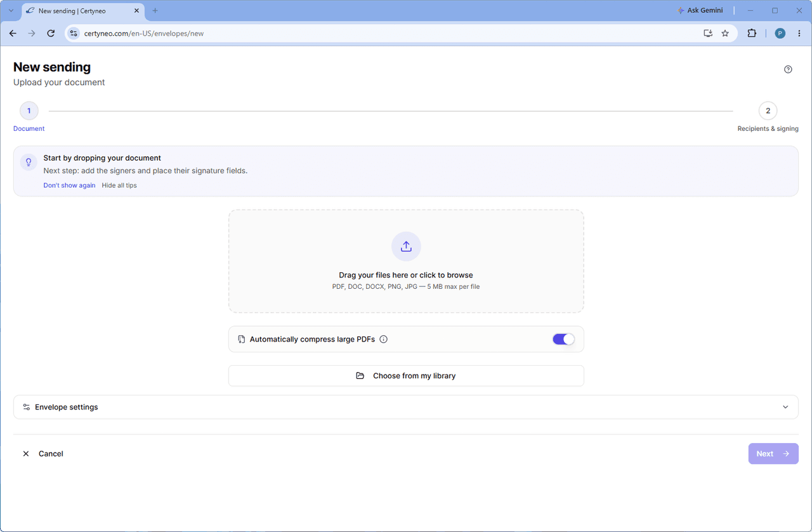Click the upload arrow icon in drop zone

click(x=406, y=246)
